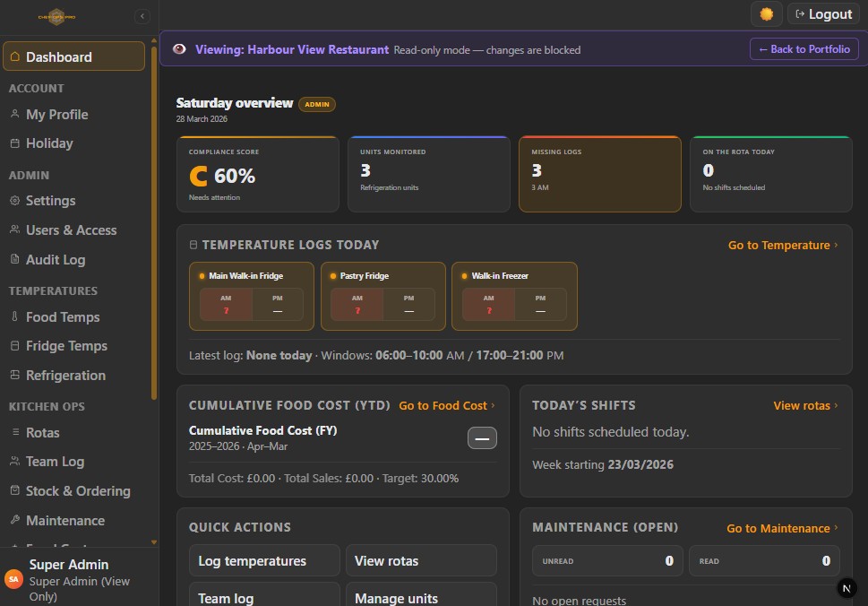
Task: Click the sidebar scroll down arrow
Action: 154,542
